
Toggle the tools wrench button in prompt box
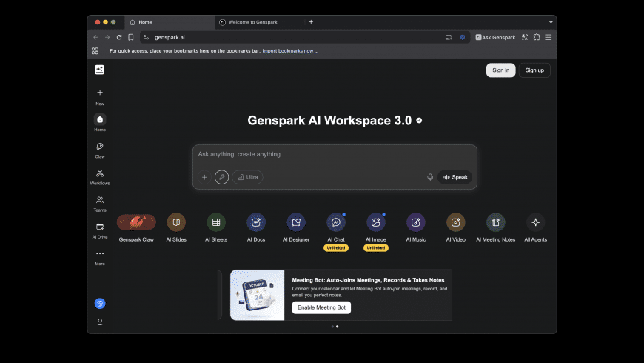(222, 177)
